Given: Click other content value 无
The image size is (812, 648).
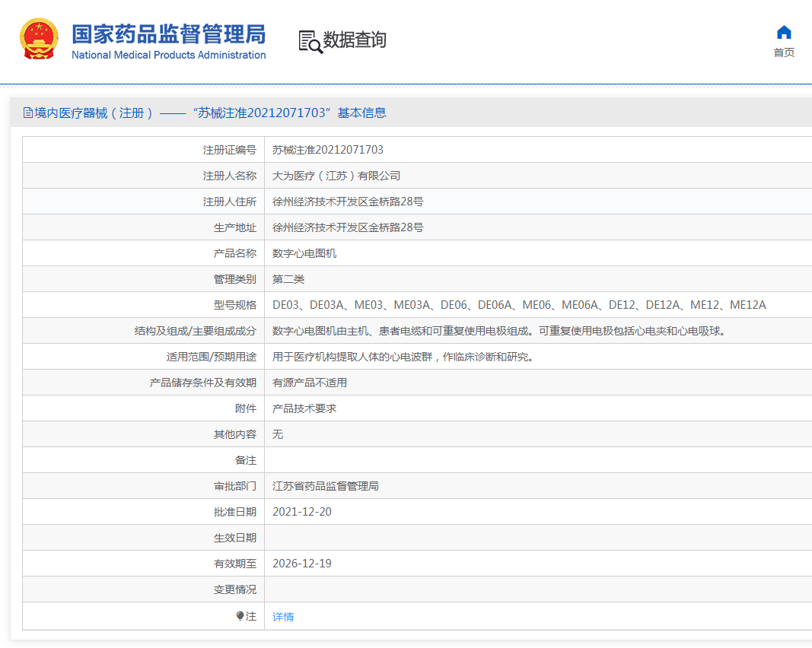Looking at the screenshot, I should tap(278, 435).
